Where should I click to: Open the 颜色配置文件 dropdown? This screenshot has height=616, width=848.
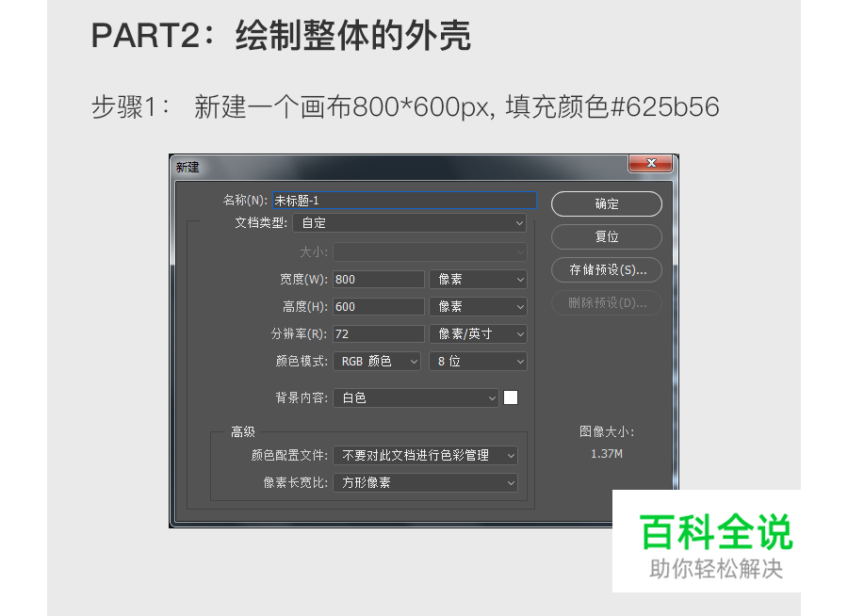(425, 455)
